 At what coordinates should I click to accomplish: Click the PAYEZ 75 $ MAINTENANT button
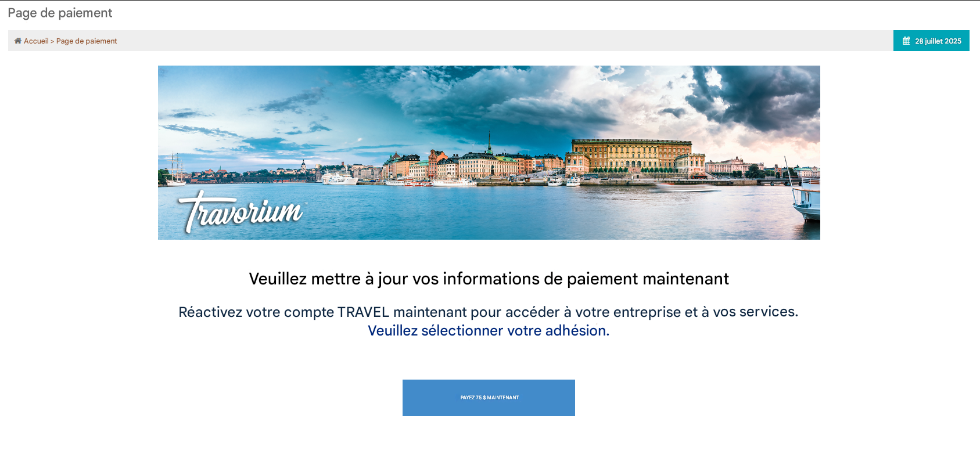coord(489,398)
